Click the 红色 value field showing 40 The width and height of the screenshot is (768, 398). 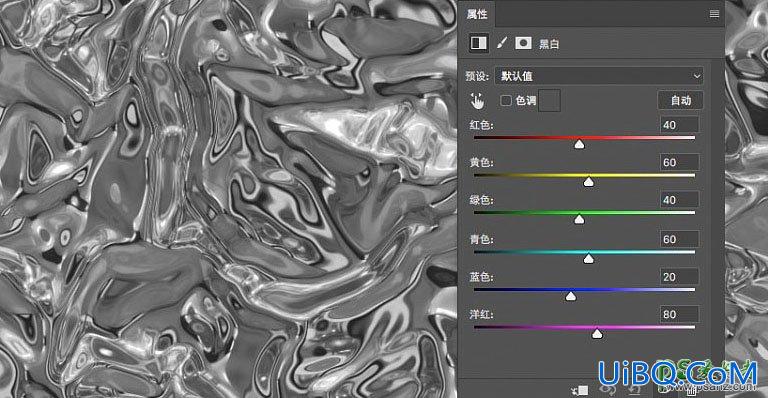[679, 125]
